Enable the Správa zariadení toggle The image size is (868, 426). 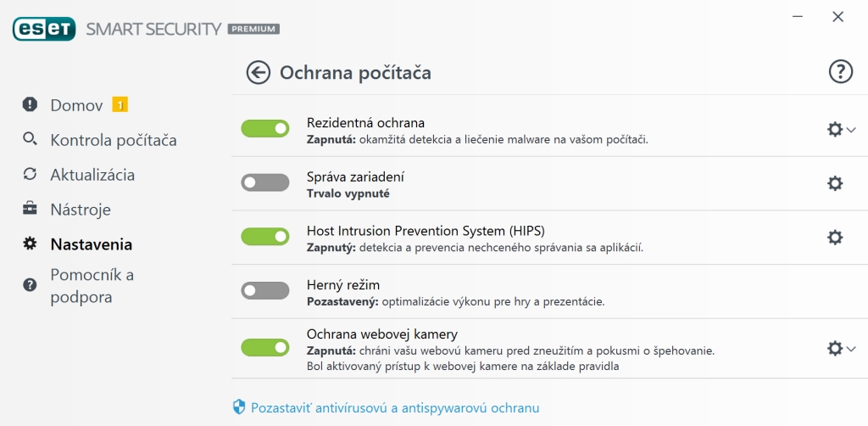coord(265,182)
